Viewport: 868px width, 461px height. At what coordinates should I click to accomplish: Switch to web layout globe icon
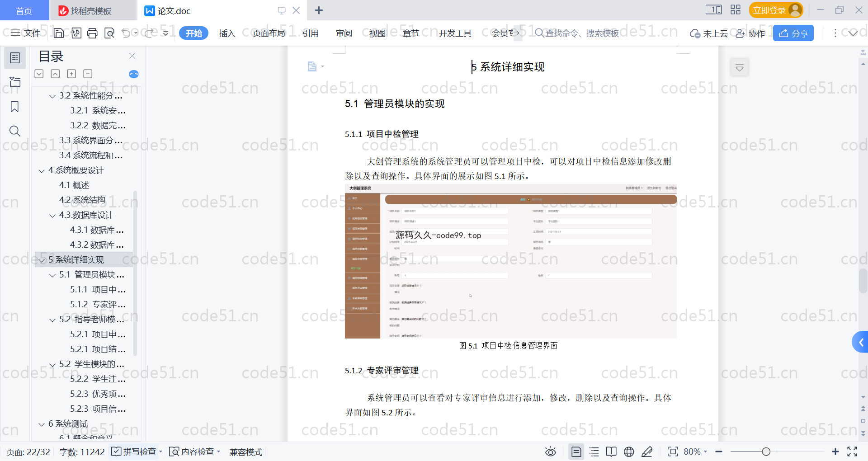point(629,452)
